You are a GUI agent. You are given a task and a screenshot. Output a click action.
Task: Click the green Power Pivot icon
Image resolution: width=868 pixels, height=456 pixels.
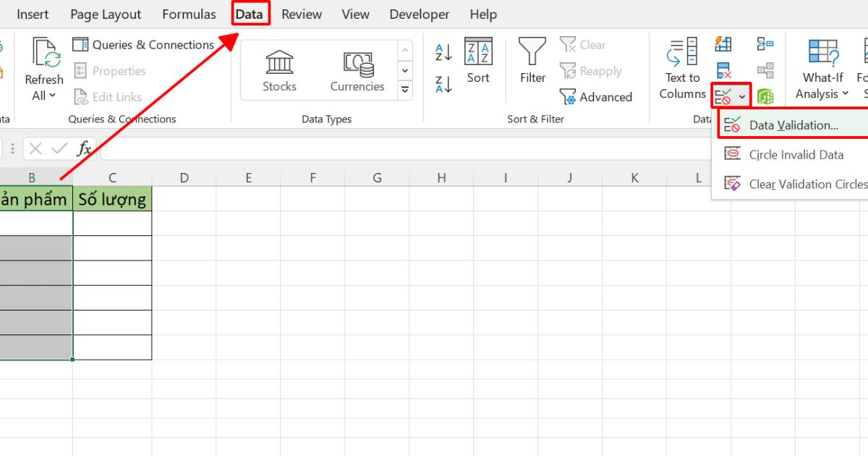point(766,95)
